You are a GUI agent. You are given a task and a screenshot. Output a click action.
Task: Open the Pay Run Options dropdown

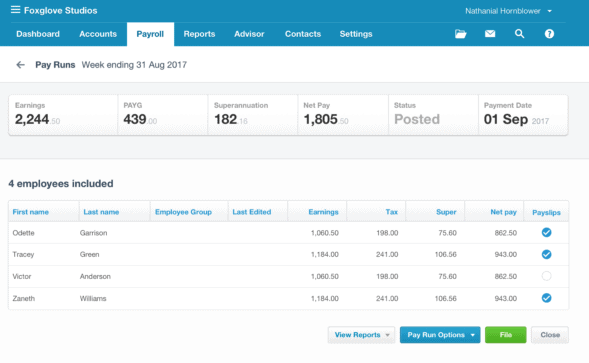(440, 335)
